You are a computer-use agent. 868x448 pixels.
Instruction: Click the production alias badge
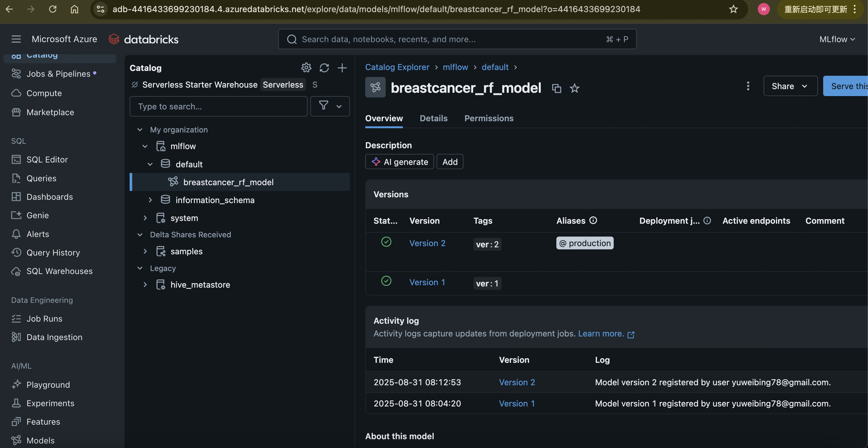point(585,243)
